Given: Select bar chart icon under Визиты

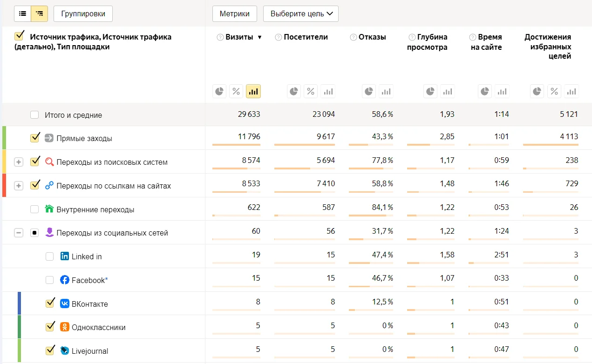Looking at the screenshot, I should 253,91.
